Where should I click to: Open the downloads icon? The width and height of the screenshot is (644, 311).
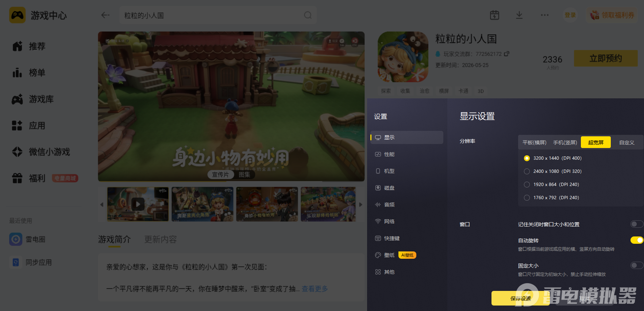tap(519, 15)
